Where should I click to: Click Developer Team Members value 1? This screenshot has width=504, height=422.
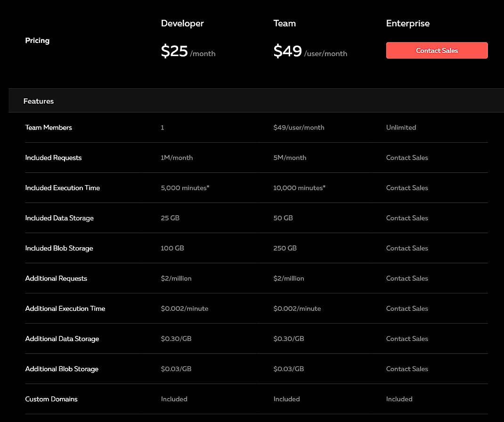[163, 128]
